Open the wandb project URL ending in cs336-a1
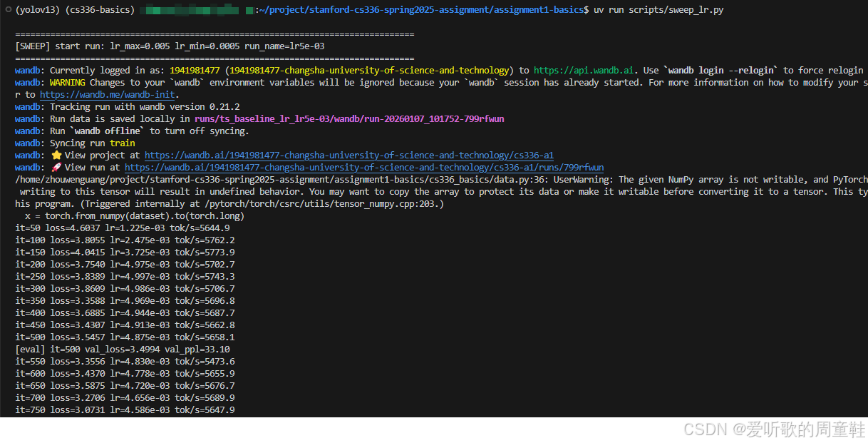Viewport: 868px width, 443px height. pos(348,155)
